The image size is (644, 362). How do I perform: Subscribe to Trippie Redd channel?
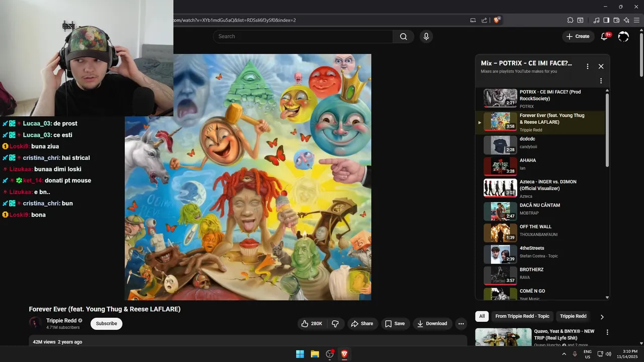click(107, 324)
